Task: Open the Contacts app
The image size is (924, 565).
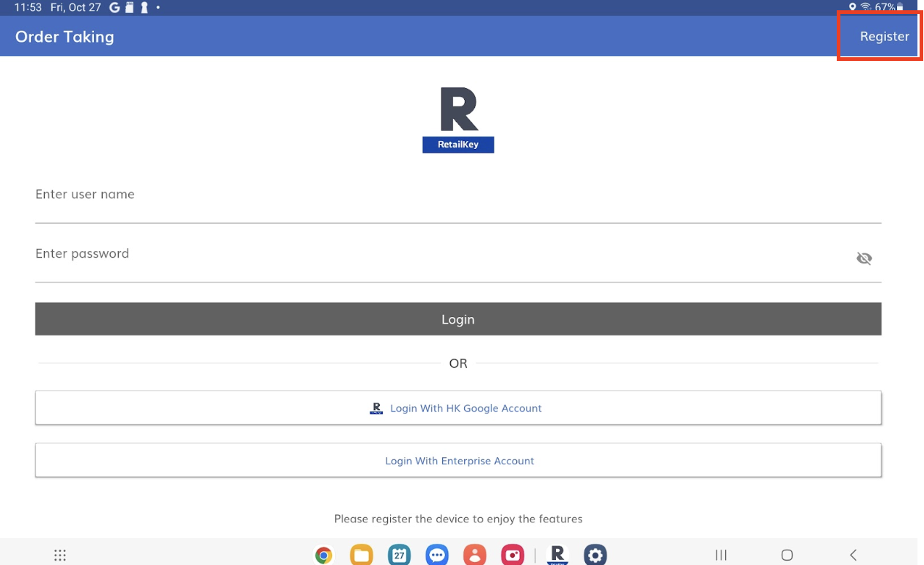Action: coord(474,555)
